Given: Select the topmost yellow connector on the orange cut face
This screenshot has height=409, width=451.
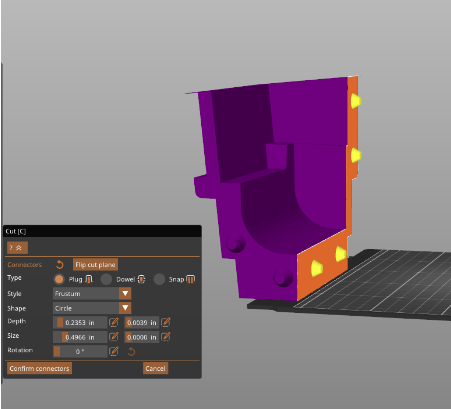Looking at the screenshot, I should click(356, 101).
